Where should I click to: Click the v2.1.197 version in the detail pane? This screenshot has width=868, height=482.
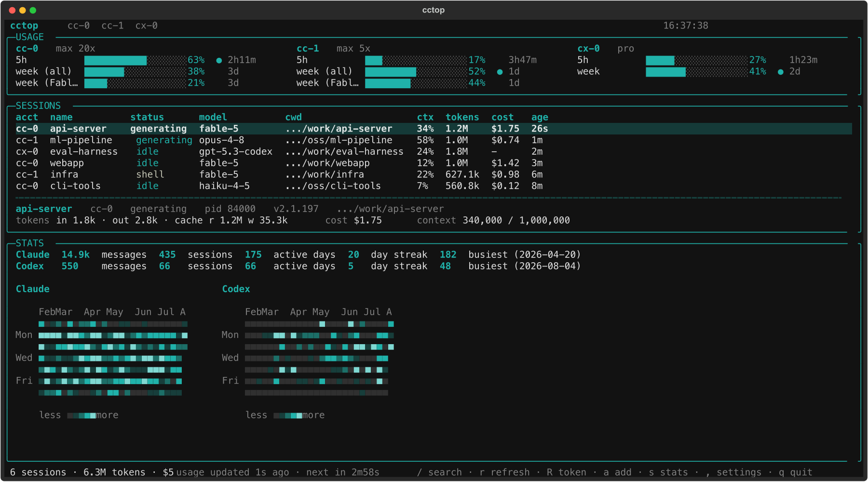(296, 209)
